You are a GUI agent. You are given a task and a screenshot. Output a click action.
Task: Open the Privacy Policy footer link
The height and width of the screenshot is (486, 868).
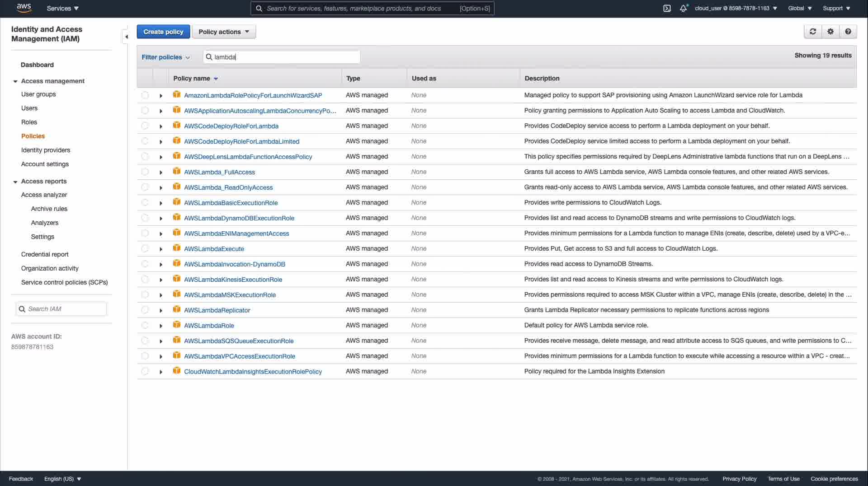pyautogui.click(x=739, y=479)
